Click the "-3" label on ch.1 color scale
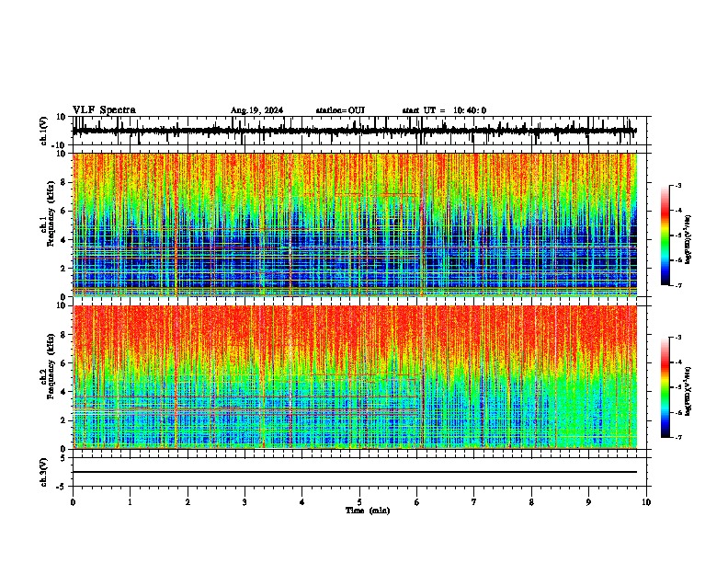The image size is (728, 563). [x=678, y=185]
